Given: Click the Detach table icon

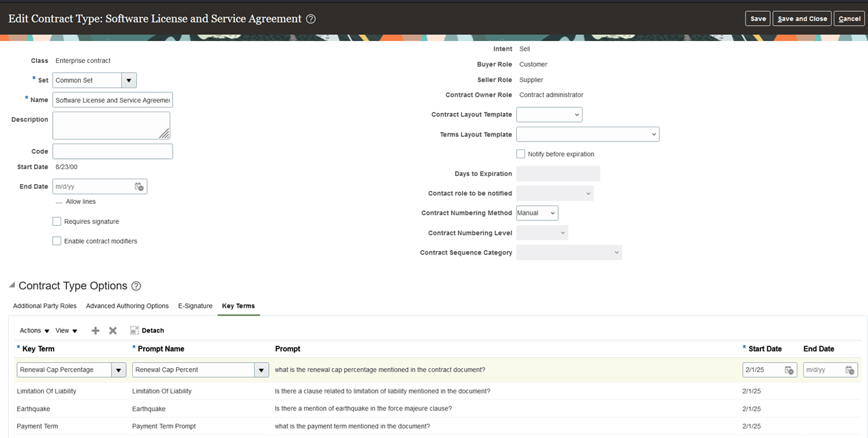Looking at the screenshot, I should (x=134, y=331).
